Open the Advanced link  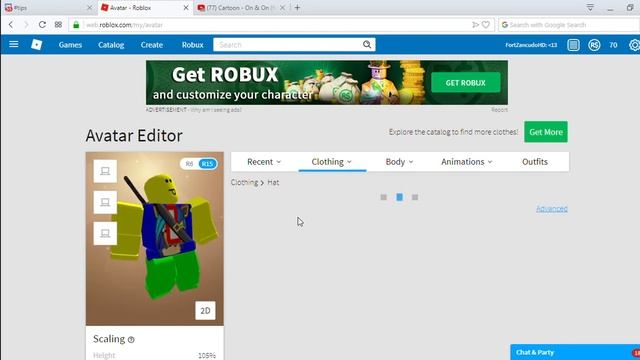[x=552, y=209]
